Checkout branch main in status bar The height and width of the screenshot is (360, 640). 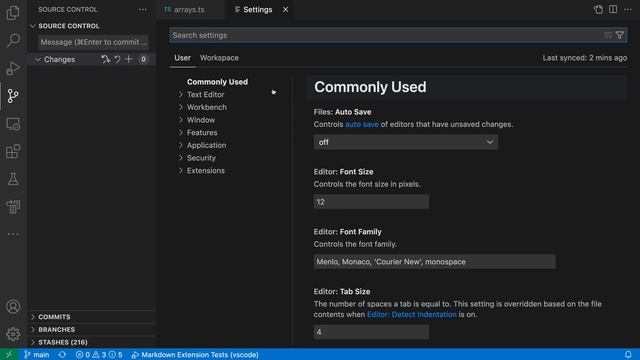click(37, 355)
